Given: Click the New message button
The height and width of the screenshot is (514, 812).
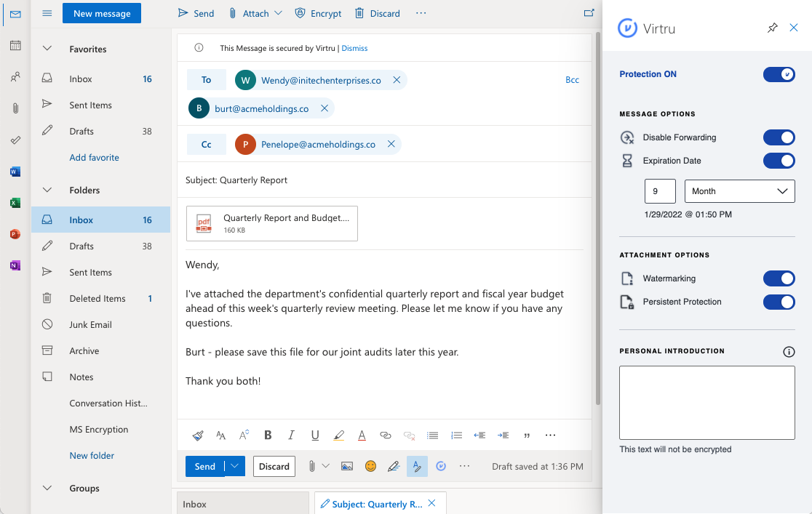Looking at the screenshot, I should click(102, 13).
